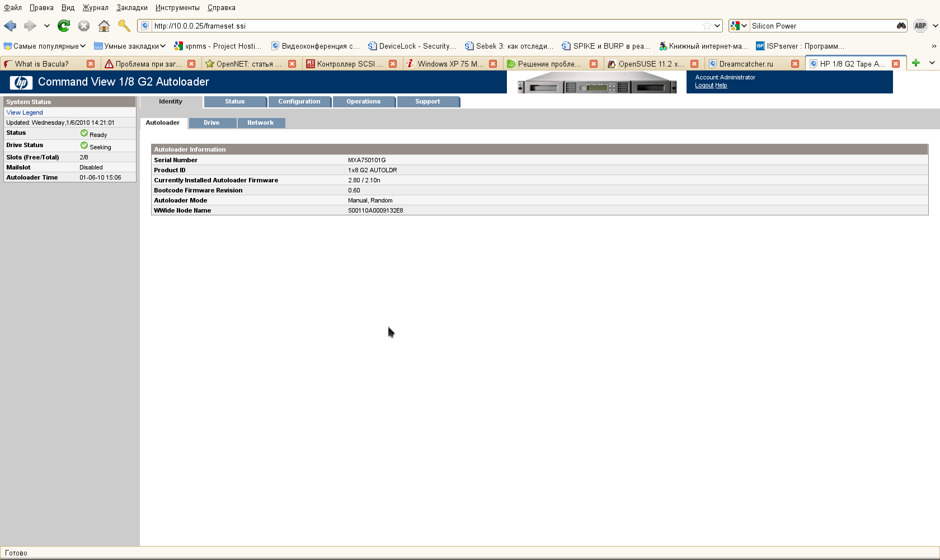Expand the back/forward history dropdown arrow

47,26
